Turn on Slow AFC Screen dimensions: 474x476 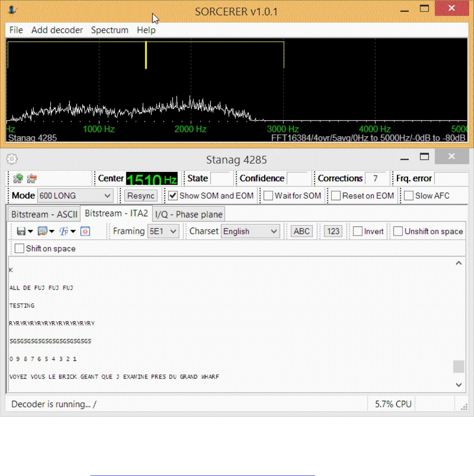409,196
